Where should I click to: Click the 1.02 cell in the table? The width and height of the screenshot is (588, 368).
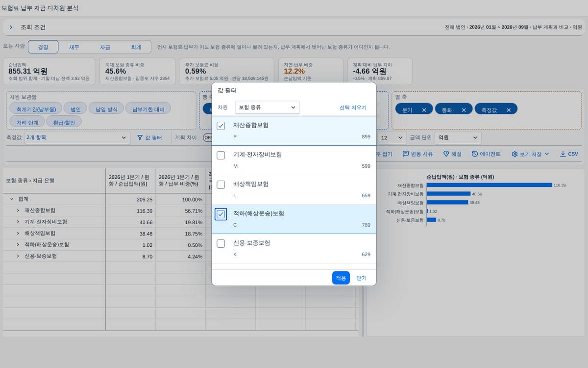[130, 245]
